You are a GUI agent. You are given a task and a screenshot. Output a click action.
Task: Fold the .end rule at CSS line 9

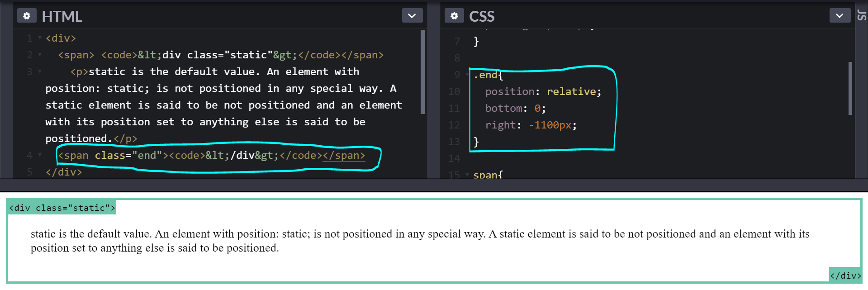coord(467,75)
